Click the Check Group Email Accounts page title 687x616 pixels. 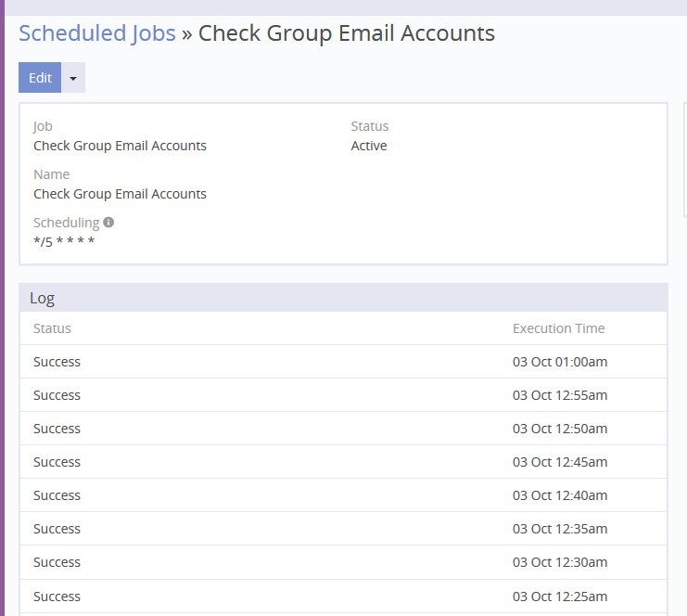click(347, 33)
